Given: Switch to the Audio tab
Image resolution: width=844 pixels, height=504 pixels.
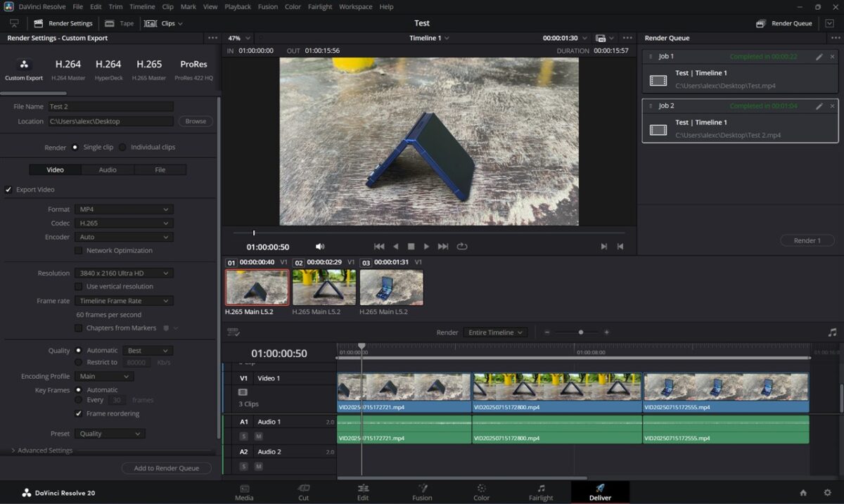Looking at the screenshot, I should click(x=108, y=169).
